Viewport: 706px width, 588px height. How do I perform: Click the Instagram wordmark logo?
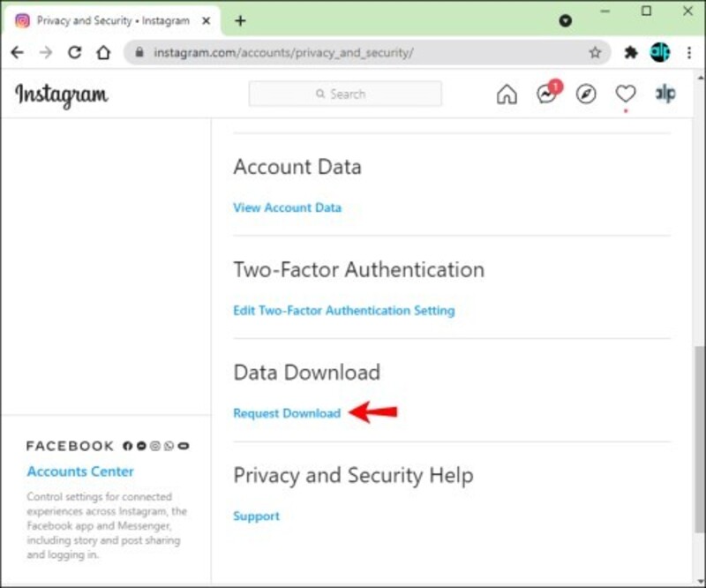coord(62,94)
